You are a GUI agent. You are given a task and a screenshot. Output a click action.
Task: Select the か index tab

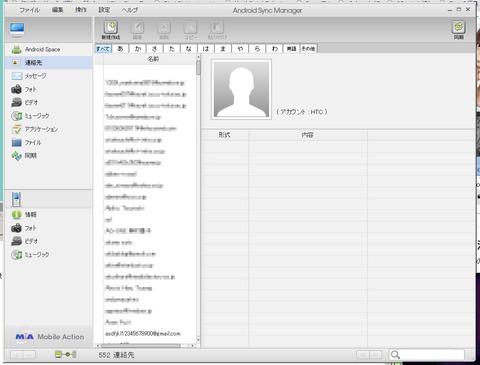point(137,49)
